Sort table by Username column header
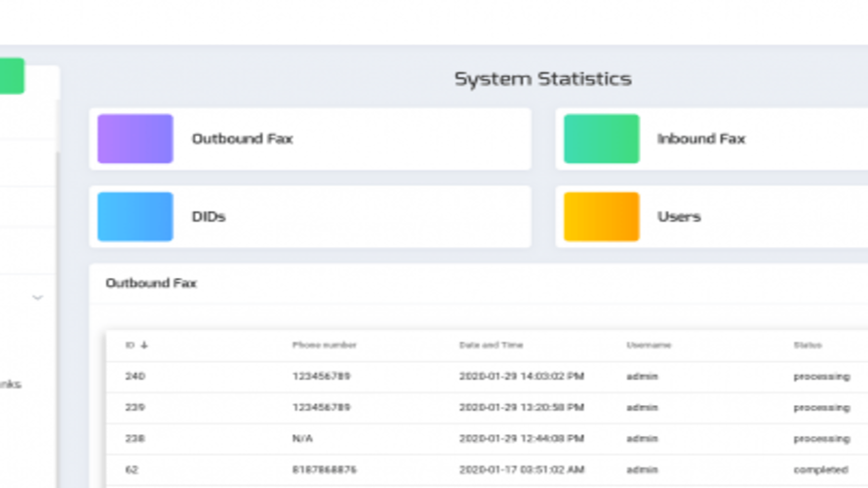Screen dimensions: 868x488 pyautogui.click(x=649, y=346)
